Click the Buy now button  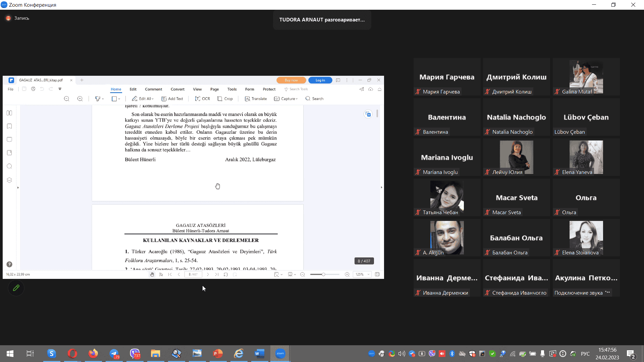click(x=291, y=80)
